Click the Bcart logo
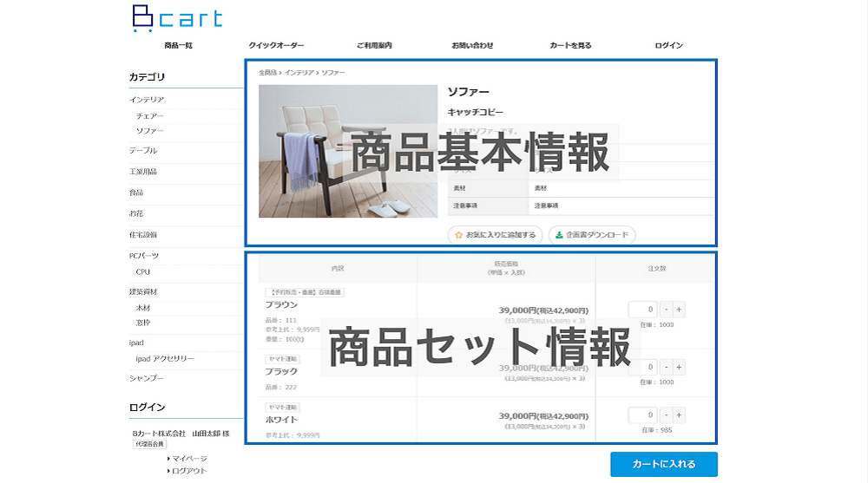This screenshot has height=483, width=868. 177,18
